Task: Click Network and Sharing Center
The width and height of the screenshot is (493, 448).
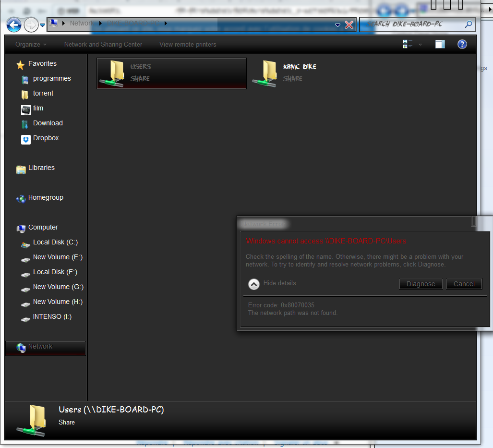Action: [x=103, y=44]
